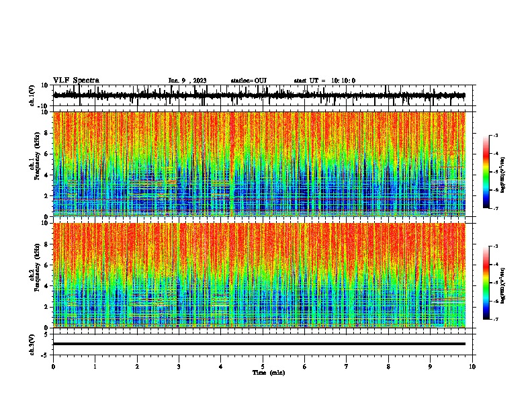Click the '-3' tick on ch.2 color bar
Screen dimensions: 532x411
click(495, 246)
